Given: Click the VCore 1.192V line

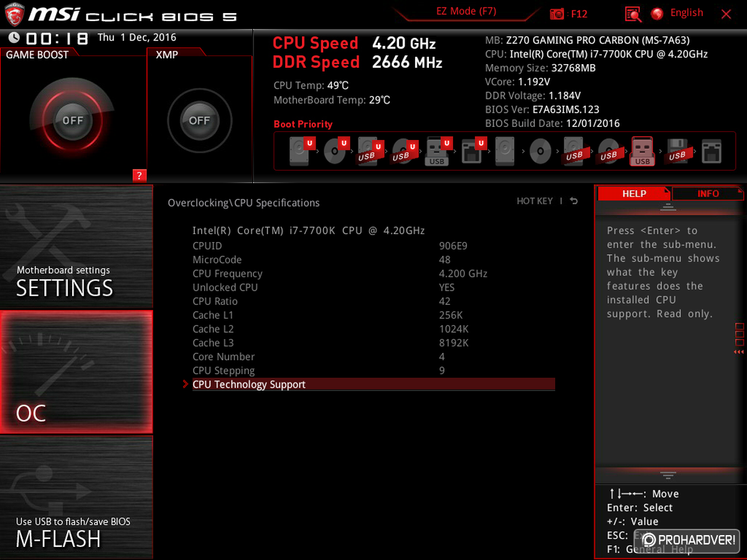Looking at the screenshot, I should click(517, 82).
